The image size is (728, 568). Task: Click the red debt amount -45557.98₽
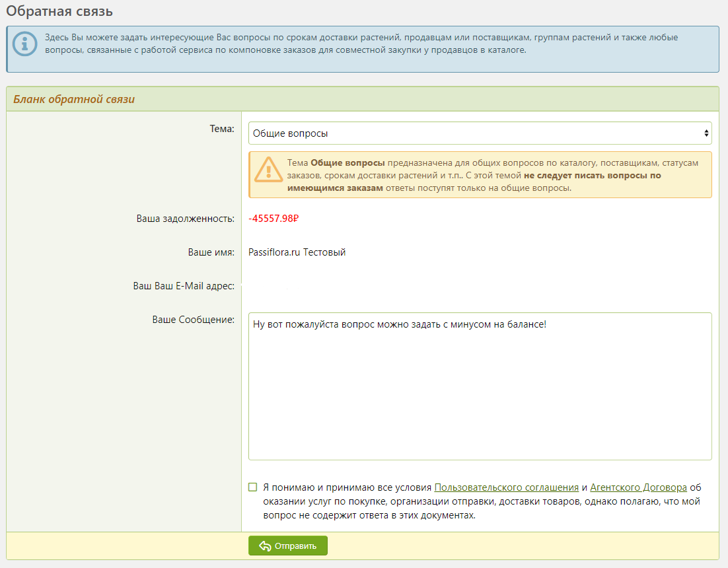point(274,219)
